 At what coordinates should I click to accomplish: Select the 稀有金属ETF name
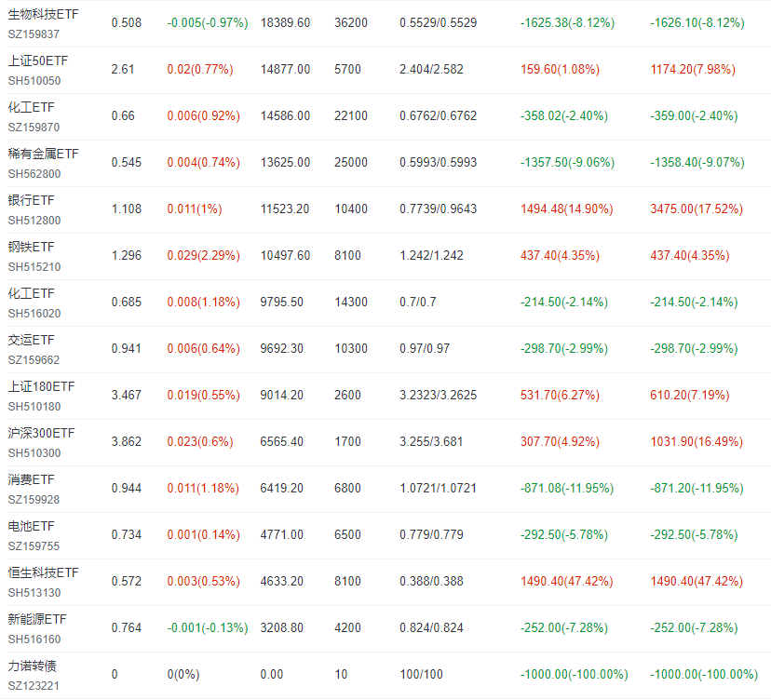click(x=43, y=154)
